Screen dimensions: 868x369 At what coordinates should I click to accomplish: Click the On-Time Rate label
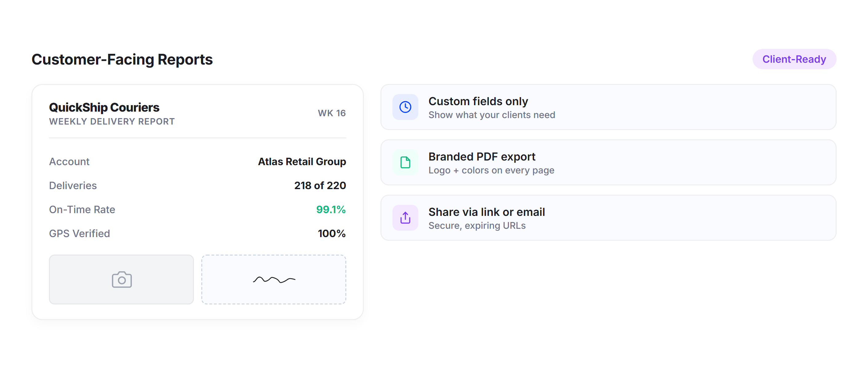pos(82,209)
